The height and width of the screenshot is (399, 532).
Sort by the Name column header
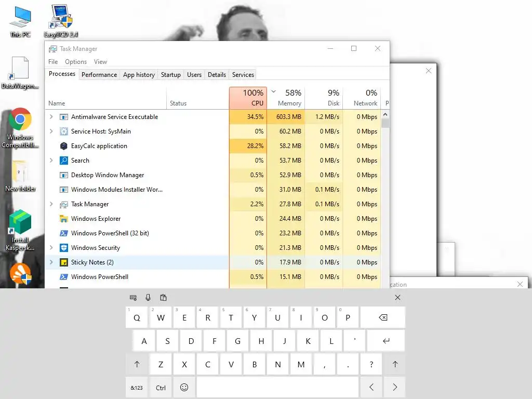pos(105,98)
